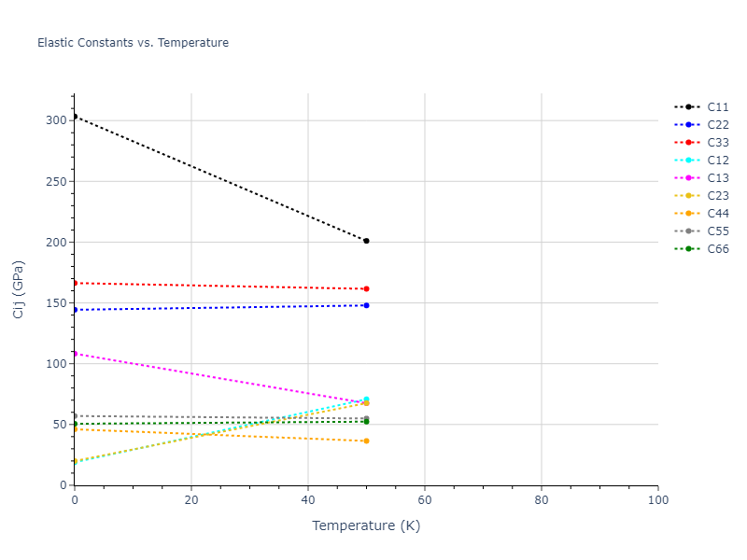Toggle the green C66 legend entry
This screenshot has height=560, width=747.
coord(717,249)
